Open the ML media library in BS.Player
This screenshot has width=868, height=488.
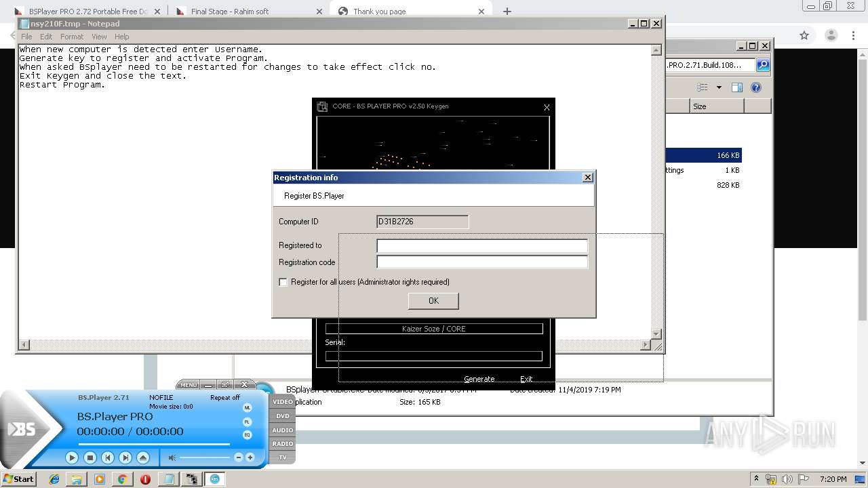[x=247, y=407]
